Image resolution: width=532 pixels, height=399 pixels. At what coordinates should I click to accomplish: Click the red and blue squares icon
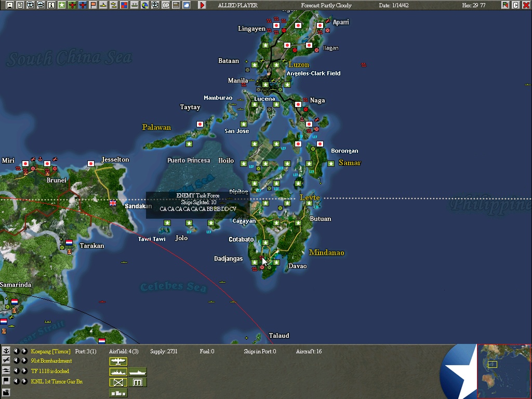pyautogui.click(x=124, y=5)
